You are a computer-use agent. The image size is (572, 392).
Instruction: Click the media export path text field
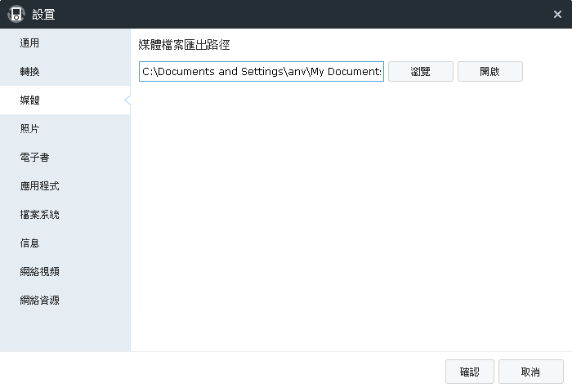(x=261, y=72)
